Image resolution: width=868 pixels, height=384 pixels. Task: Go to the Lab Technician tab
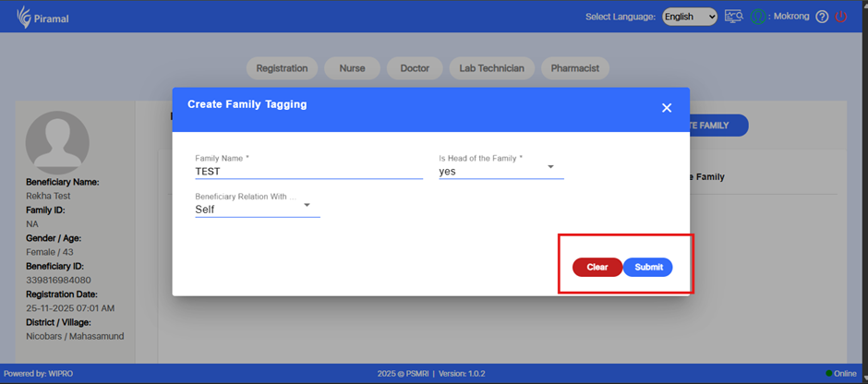[x=491, y=68]
